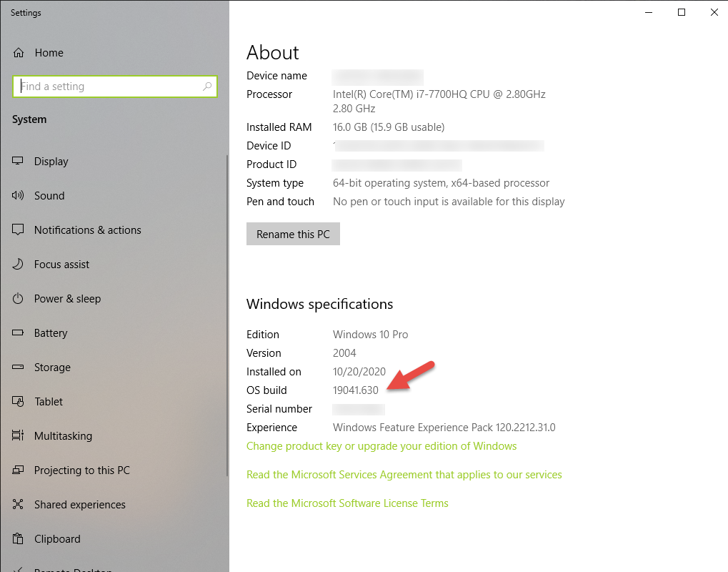Maximize the Settings window
Viewport: 728px width, 572px height.
pos(681,12)
